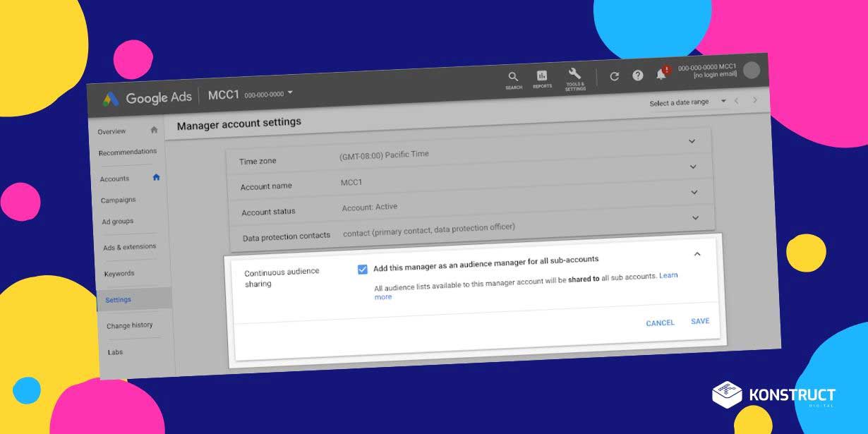Click the Account: Active status text
Viewport: 868px width, 434px height.
[370, 207]
